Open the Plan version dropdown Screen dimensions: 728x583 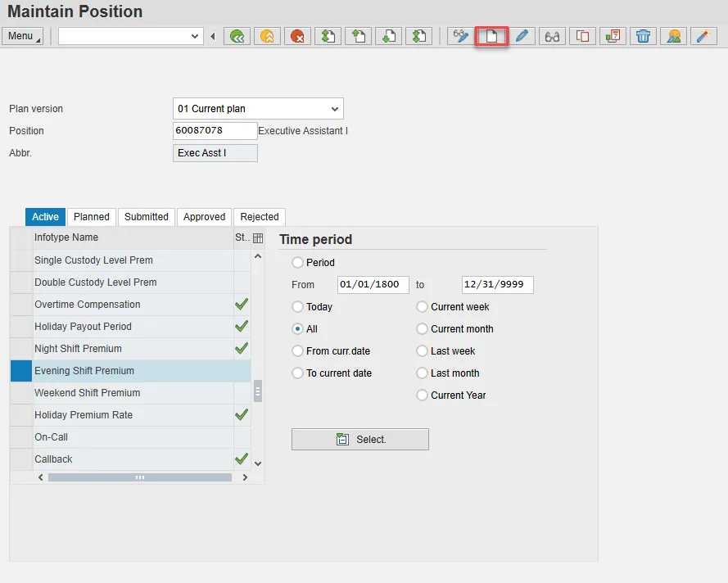coord(334,109)
